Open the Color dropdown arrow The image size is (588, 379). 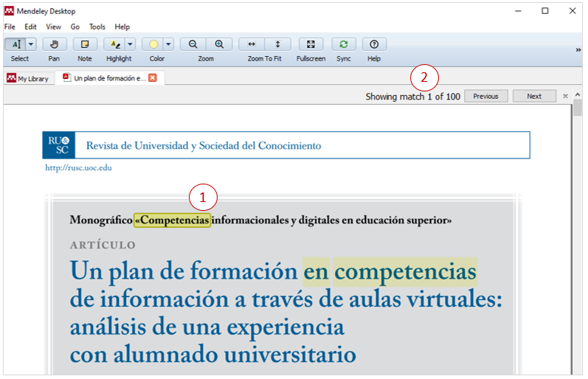pyautogui.click(x=168, y=44)
